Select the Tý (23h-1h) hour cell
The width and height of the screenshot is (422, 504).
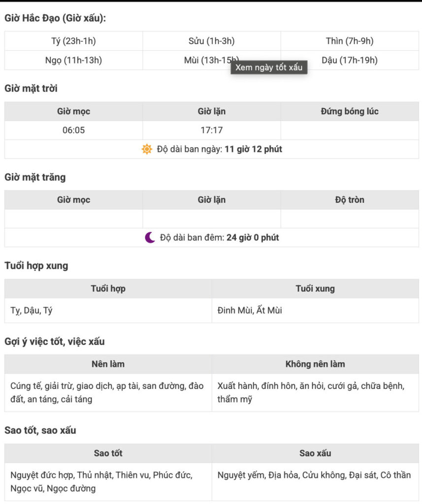tap(74, 41)
